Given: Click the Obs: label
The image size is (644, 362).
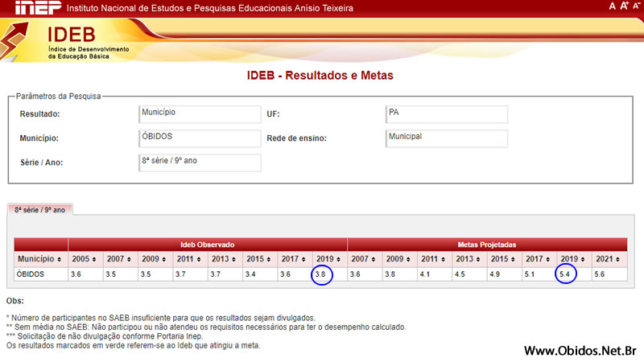Looking at the screenshot, I should point(15,301).
